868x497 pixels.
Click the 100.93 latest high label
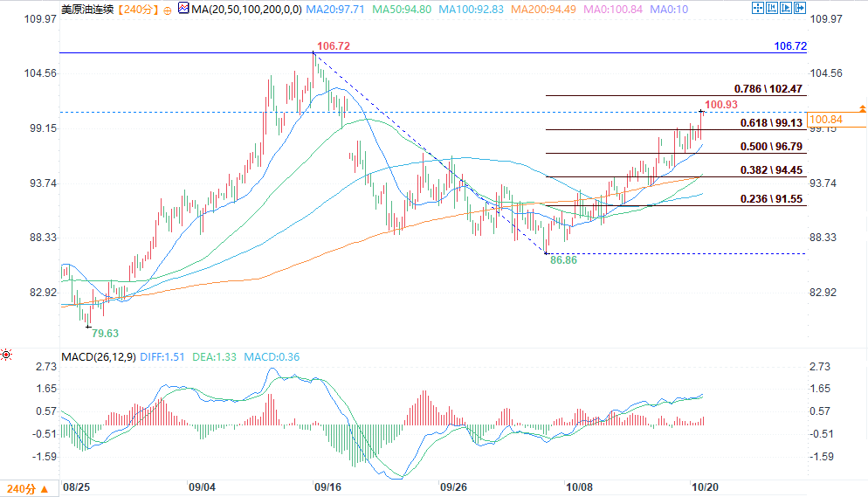[x=721, y=105]
